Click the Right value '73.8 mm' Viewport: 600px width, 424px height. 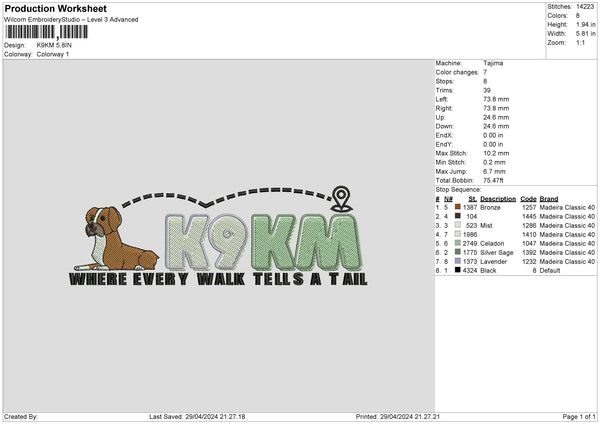click(x=496, y=108)
